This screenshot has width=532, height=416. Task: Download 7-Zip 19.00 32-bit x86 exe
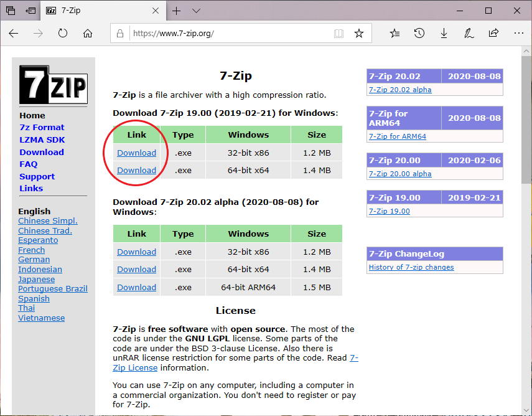(x=136, y=153)
